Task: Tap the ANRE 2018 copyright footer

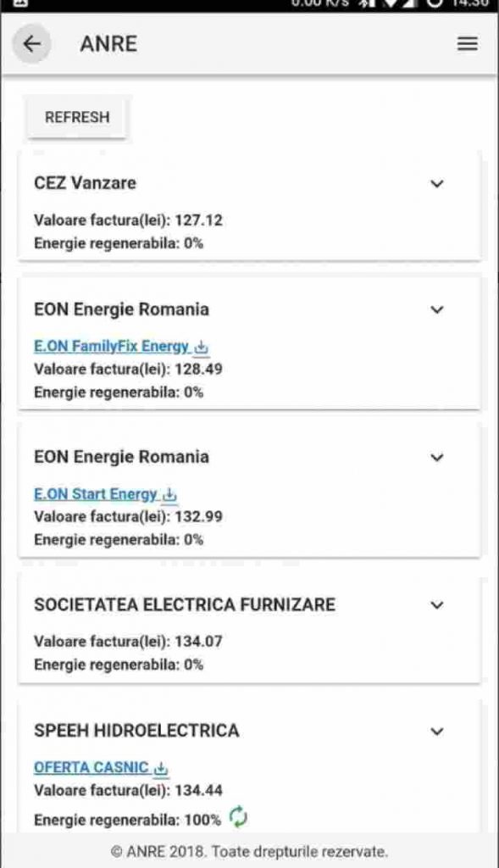Action: pos(249,851)
